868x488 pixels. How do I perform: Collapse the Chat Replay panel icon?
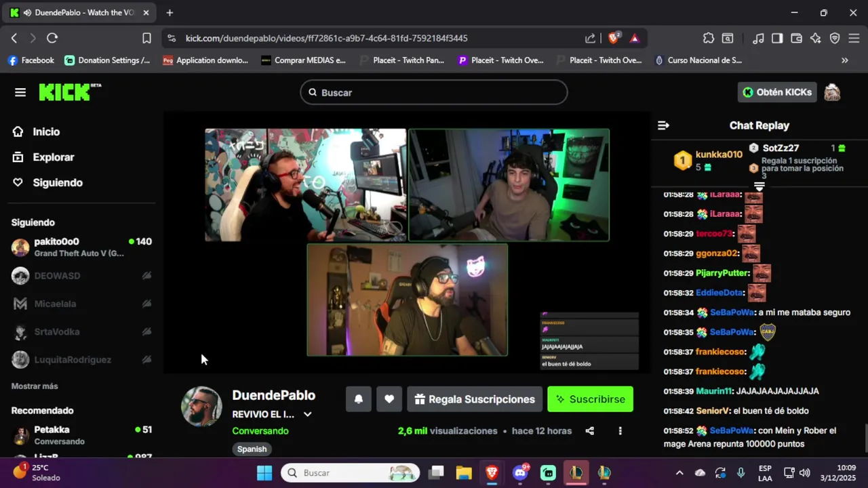(663, 125)
